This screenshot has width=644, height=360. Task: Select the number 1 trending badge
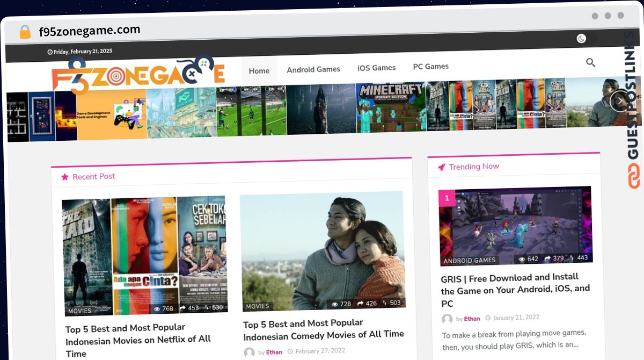click(x=447, y=198)
